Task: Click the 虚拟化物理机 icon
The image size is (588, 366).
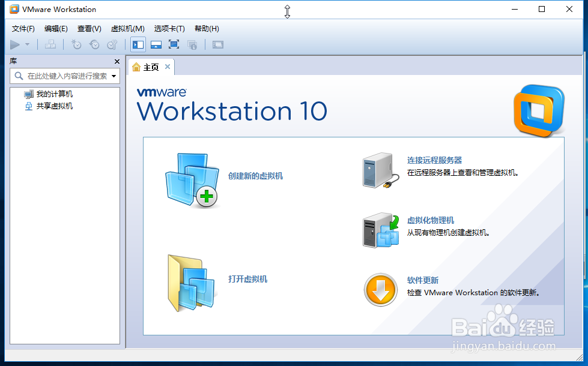Action: (381, 230)
